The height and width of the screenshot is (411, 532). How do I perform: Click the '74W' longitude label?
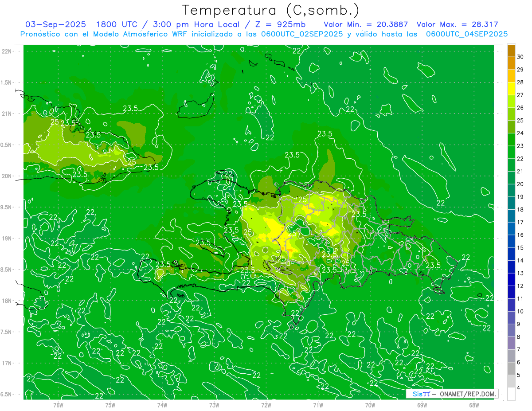(162, 405)
